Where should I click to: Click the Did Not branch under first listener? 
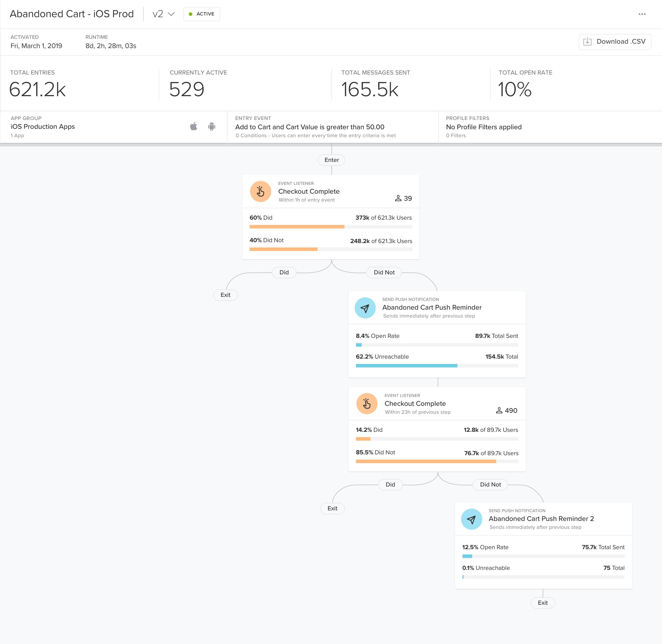[384, 272]
